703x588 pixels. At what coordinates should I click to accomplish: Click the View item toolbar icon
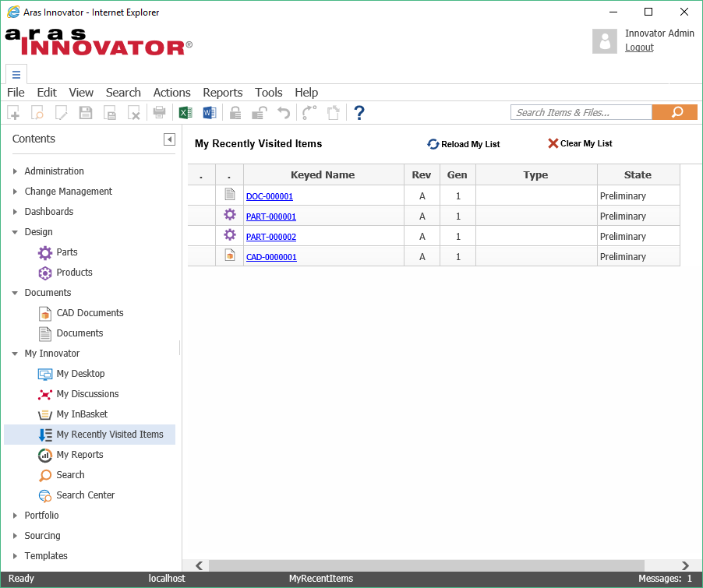[x=37, y=112]
